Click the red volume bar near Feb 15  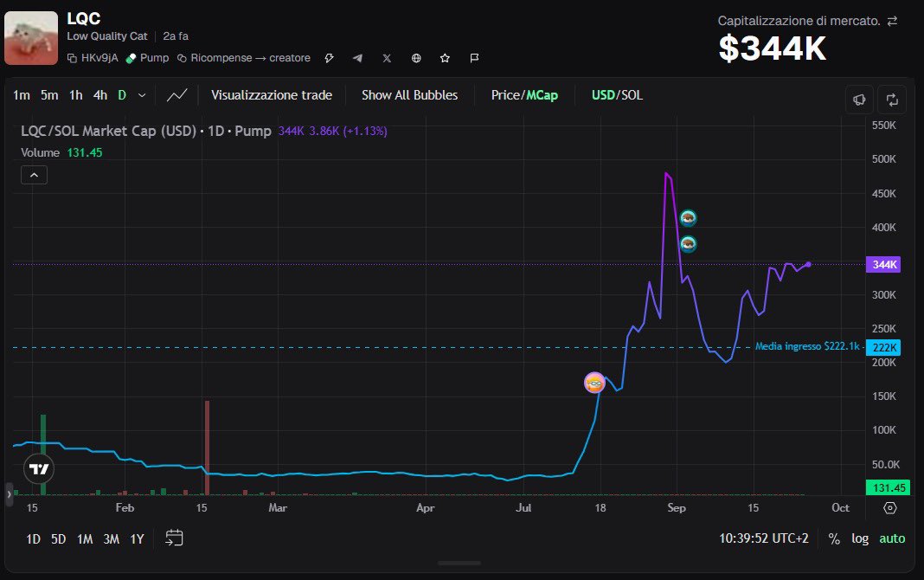pyautogui.click(x=207, y=448)
